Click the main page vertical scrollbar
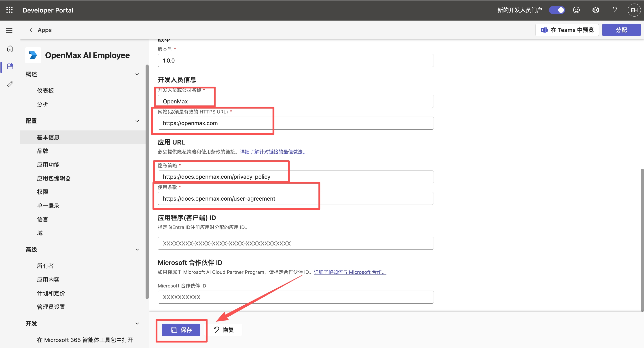Viewport: 644px width, 348px height. [642, 240]
